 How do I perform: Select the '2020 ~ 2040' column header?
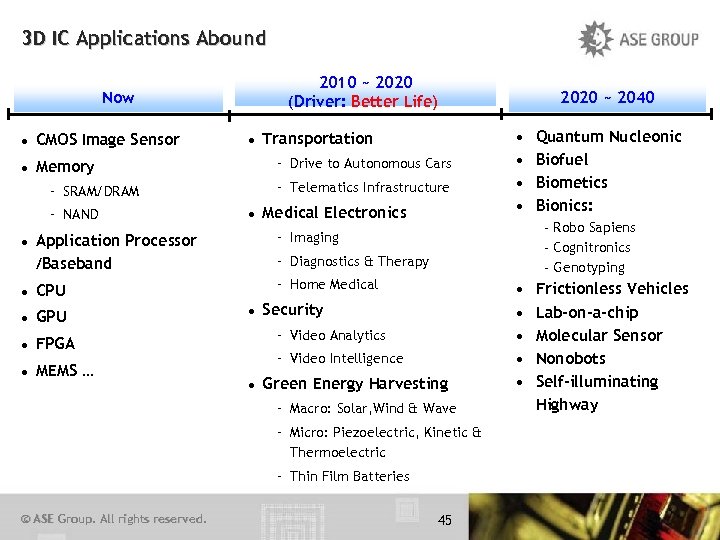(607, 97)
